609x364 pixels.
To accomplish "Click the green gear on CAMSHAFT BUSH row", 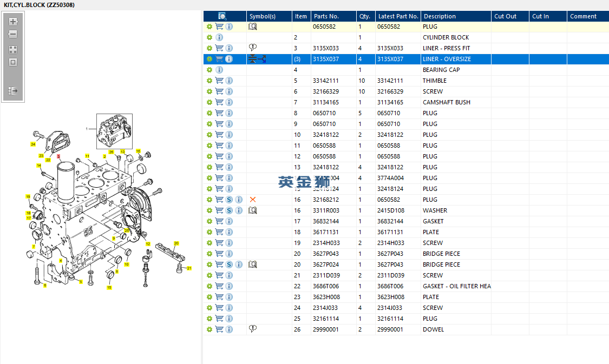I will (x=209, y=102).
